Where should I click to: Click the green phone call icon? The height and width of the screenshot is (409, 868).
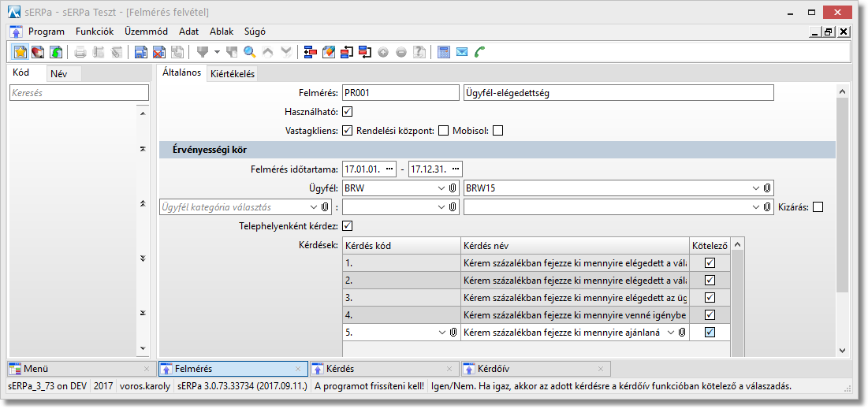point(481,52)
